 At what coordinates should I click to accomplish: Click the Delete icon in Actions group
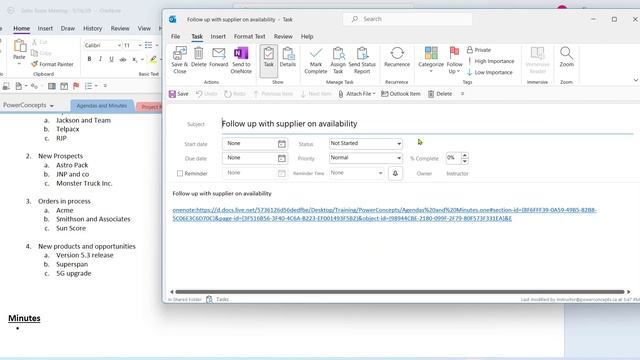pos(198,57)
